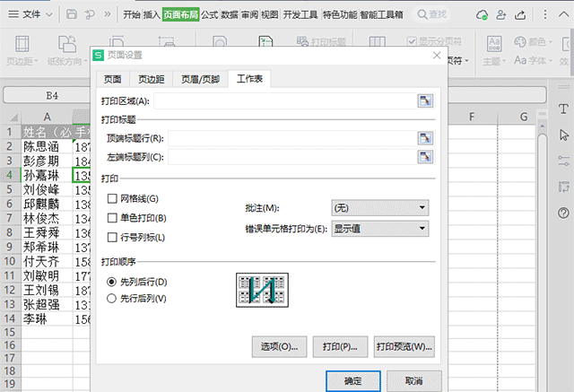This screenshot has height=392, width=574.
Task: Click the text T icon in right sidebar
Action: [x=563, y=109]
